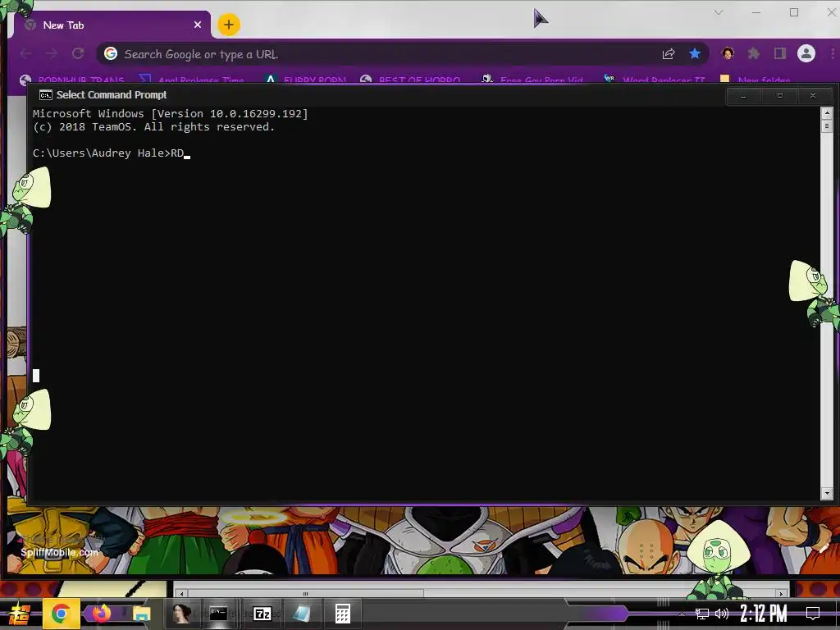The width and height of the screenshot is (840, 630).
Task: Open File Explorer from the taskbar
Action: [141, 614]
